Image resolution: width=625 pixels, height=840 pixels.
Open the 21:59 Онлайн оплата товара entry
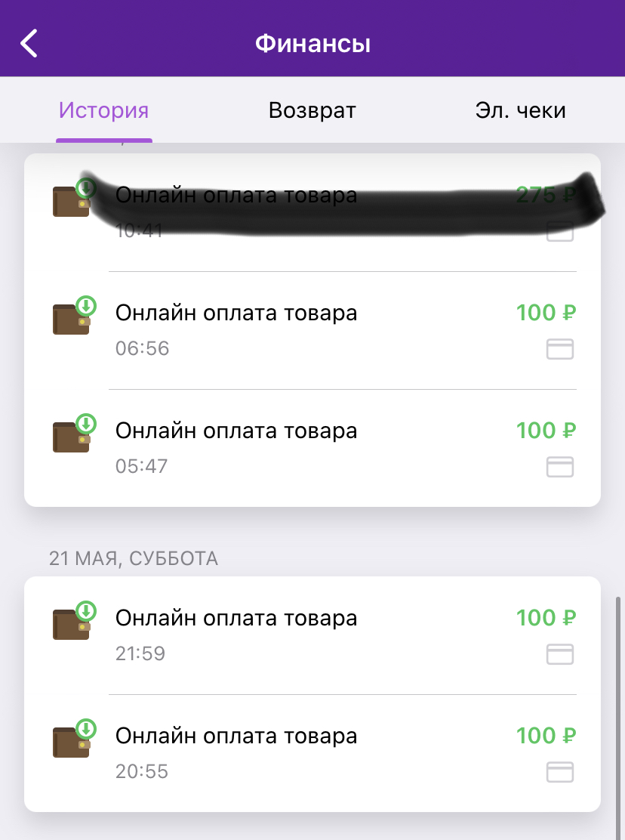(312, 635)
